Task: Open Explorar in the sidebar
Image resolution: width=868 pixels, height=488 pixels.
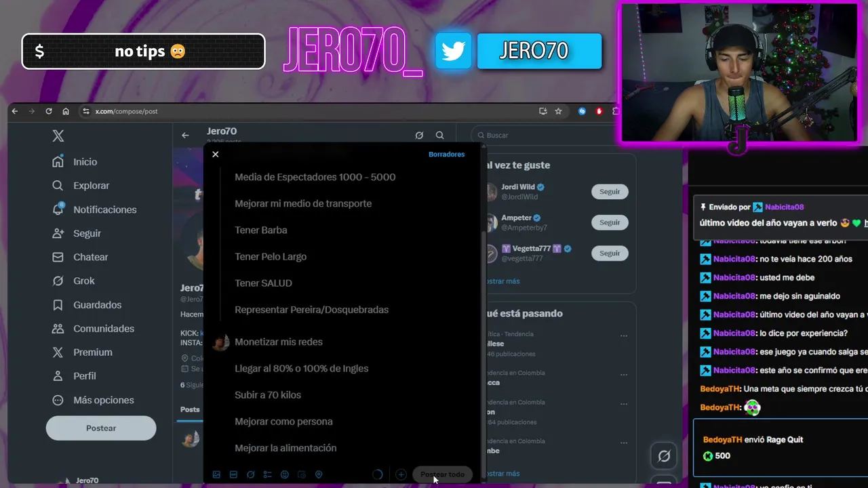Action: [x=81, y=186]
